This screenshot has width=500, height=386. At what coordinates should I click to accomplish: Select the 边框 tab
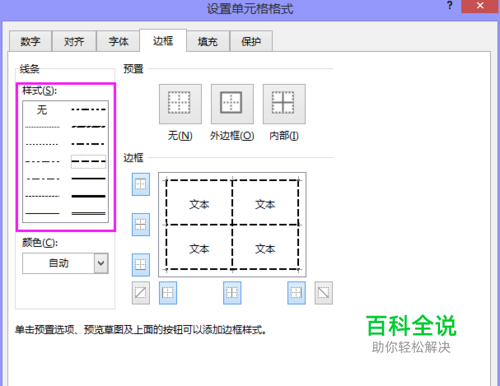click(163, 41)
